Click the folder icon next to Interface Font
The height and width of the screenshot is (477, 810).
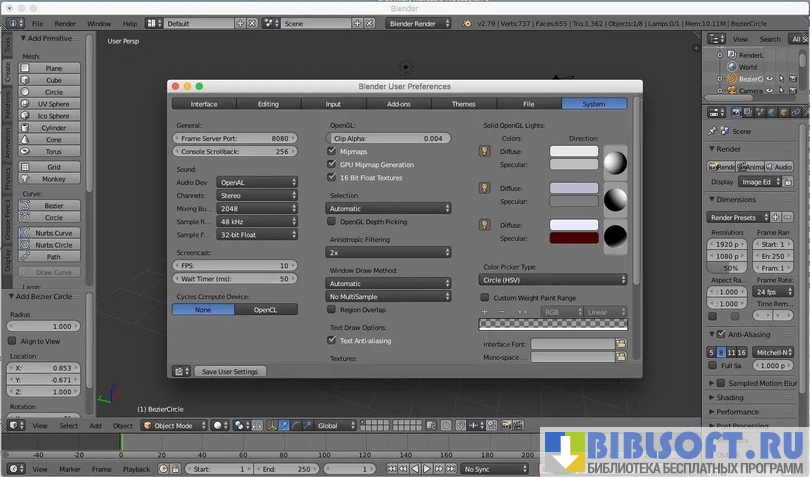click(x=621, y=344)
